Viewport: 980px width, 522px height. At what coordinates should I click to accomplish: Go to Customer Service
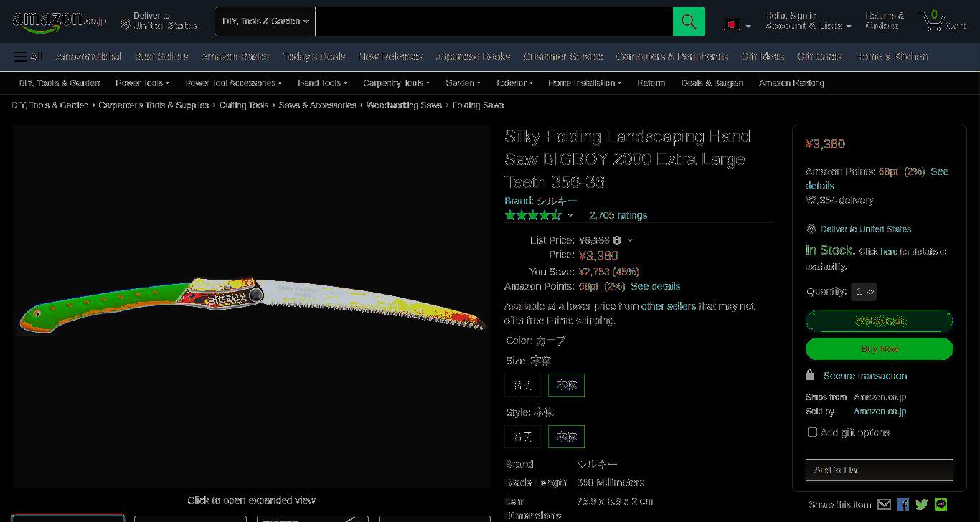tap(562, 57)
